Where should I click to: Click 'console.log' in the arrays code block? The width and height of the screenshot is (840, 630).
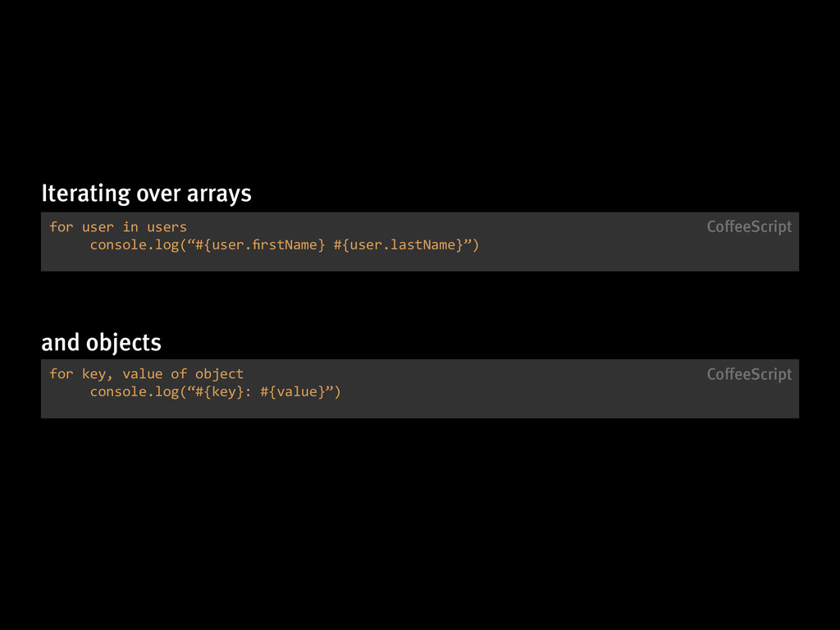134,244
